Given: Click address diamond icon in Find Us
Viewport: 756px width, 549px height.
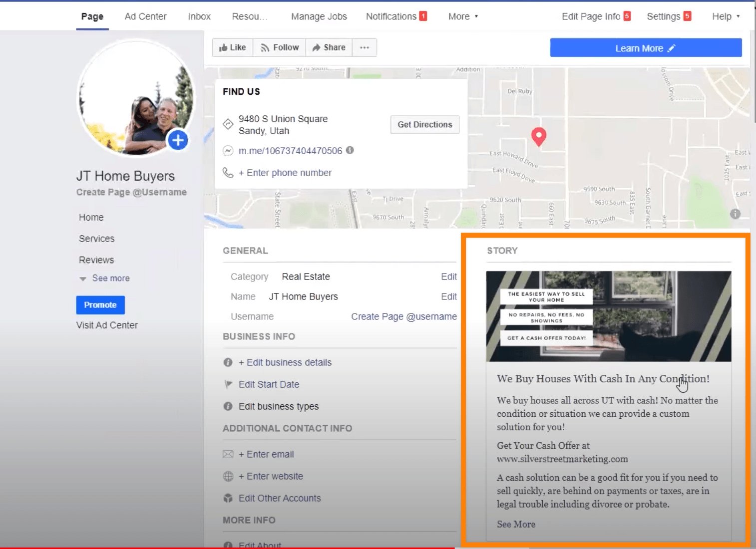Looking at the screenshot, I should (x=228, y=124).
